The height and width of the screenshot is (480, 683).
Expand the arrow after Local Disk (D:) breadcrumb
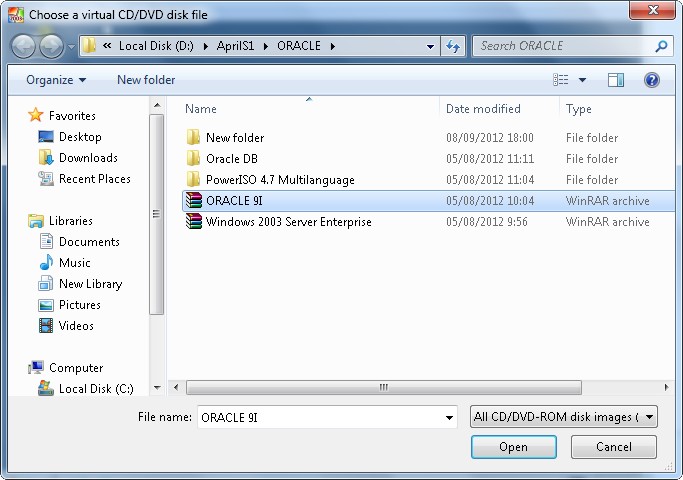point(205,46)
